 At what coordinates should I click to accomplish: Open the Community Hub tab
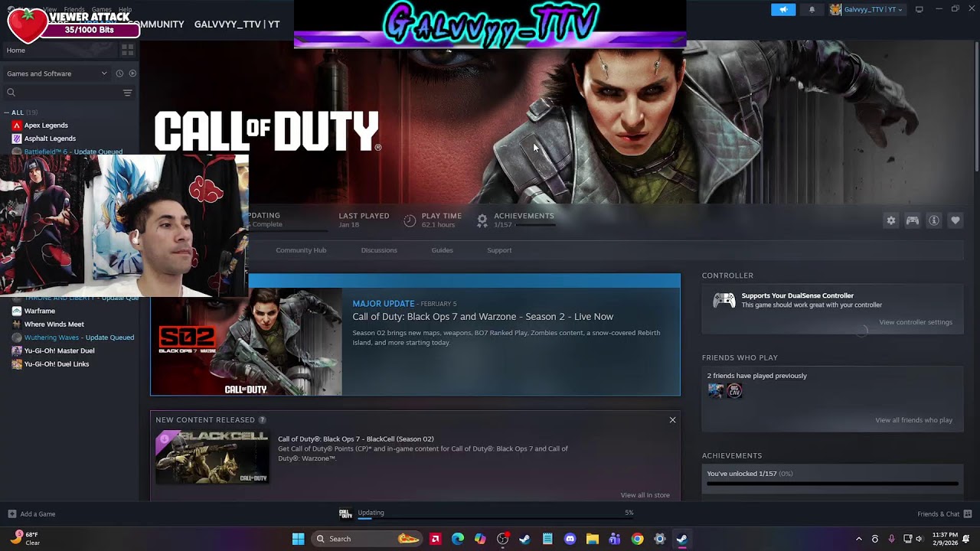(301, 250)
